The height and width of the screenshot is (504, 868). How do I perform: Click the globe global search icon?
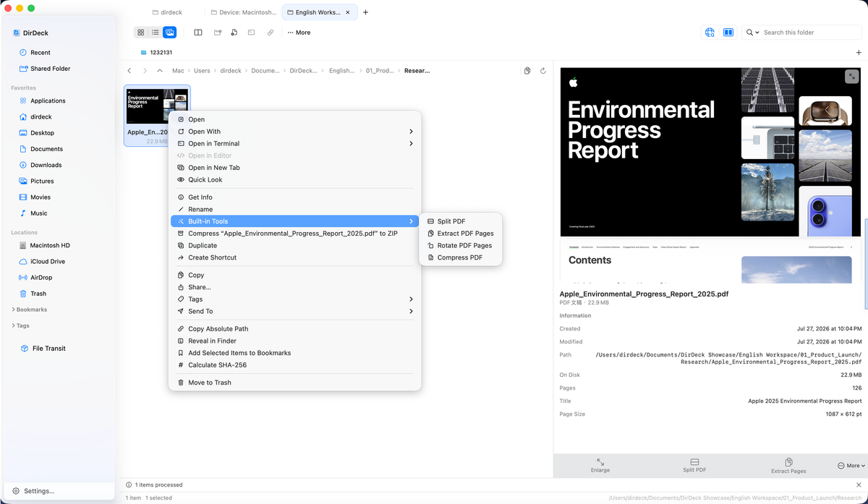[710, 33]
